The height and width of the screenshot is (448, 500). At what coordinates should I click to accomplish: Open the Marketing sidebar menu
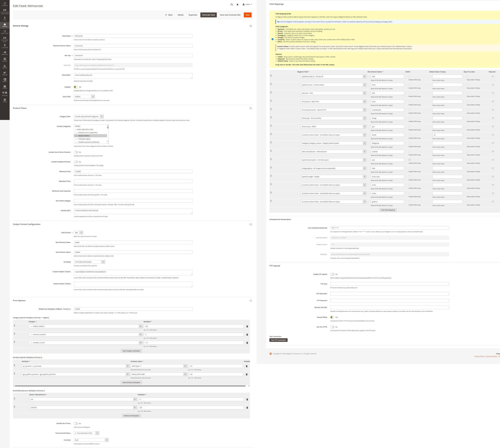[x=5, y=53]
